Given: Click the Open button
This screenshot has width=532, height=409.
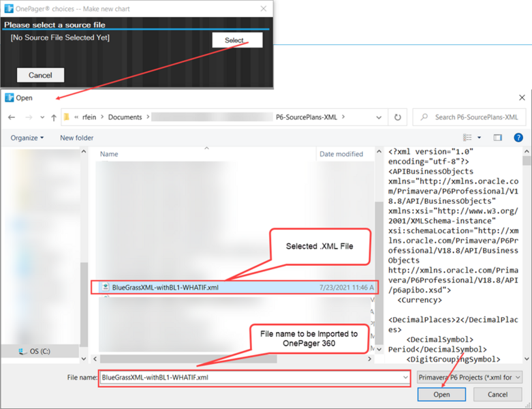Looking at the screenshot, I should pyautogui.click(x=441, y=395).
